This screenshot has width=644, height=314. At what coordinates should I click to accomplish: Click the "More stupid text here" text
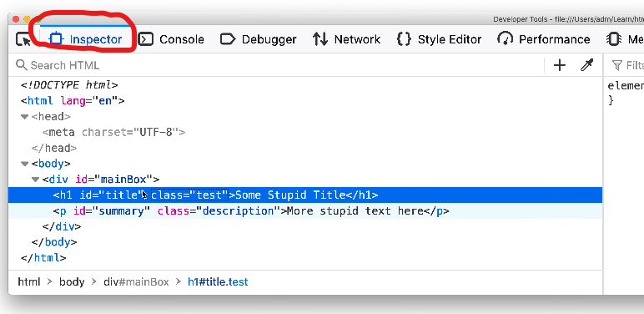pos(355,210)
